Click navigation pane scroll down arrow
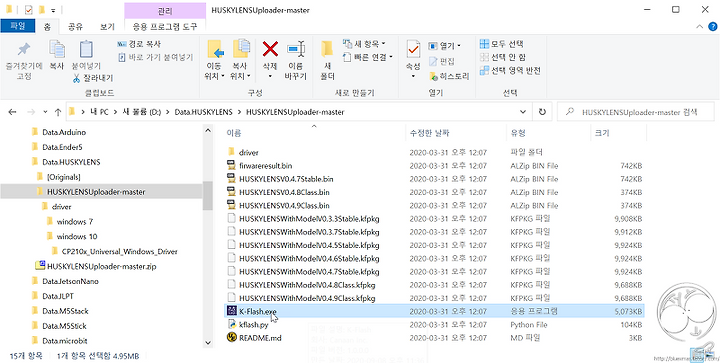The image size is (720, 363). click(x=208, y=342)
